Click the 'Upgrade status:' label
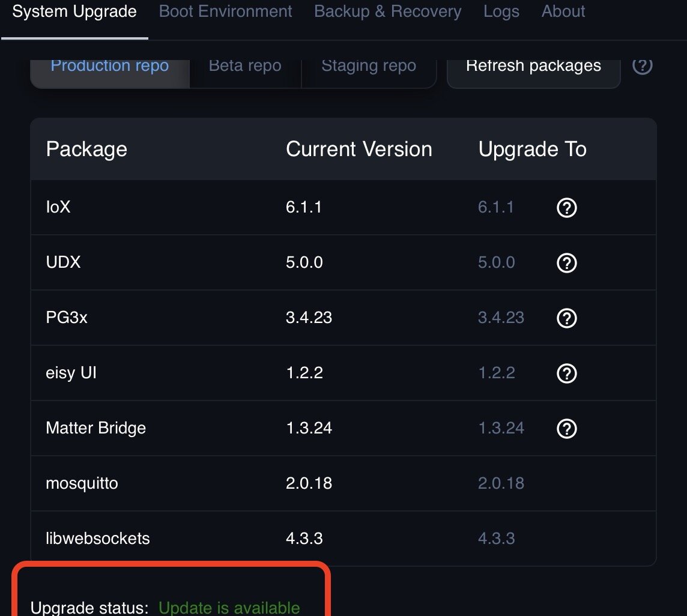Image resolution: width=687 pixels, height=616 pixels. pos(89,608)
